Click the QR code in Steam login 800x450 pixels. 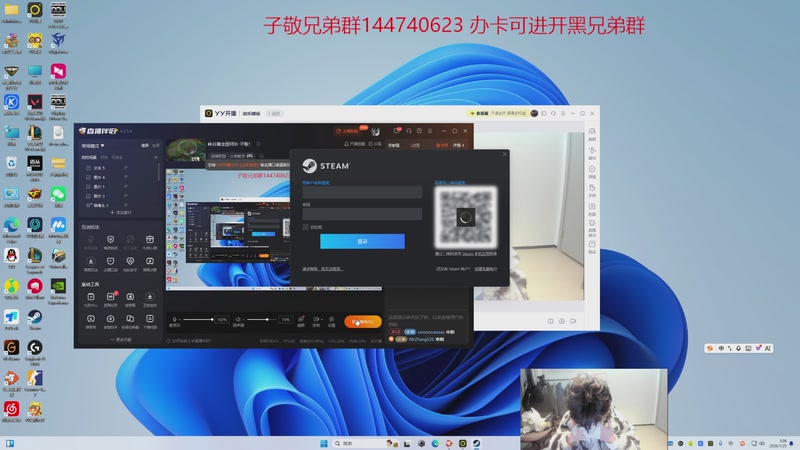click(465, 217)
